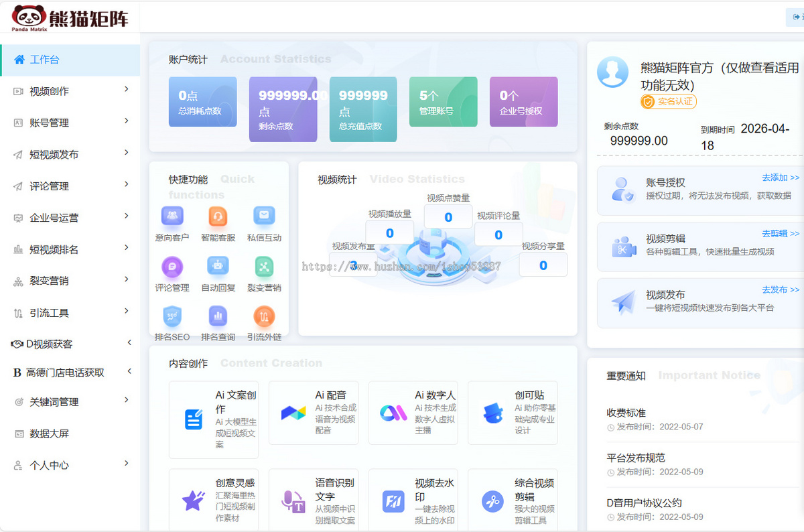The height and width of the screenshot is (532, 804).
Task: Click the Ai 文案创作 document icon
Action: (x=194, y=419)
